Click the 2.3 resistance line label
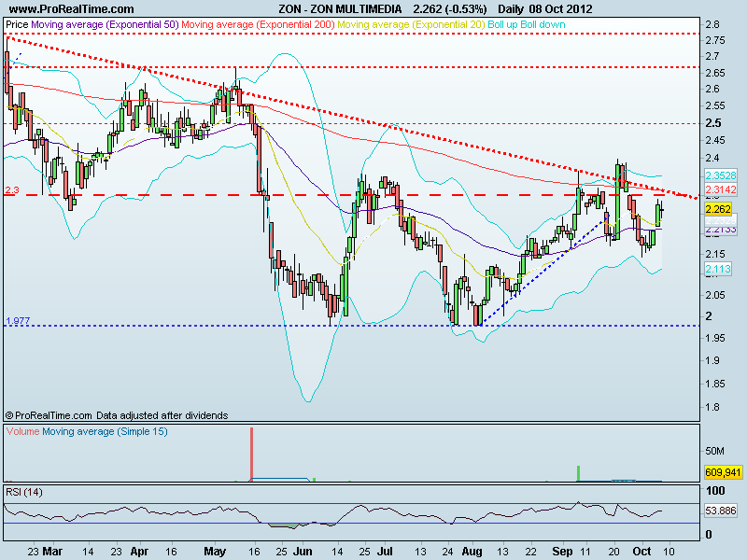The height and width of the screenshot is (560, 747). (12, 190)
